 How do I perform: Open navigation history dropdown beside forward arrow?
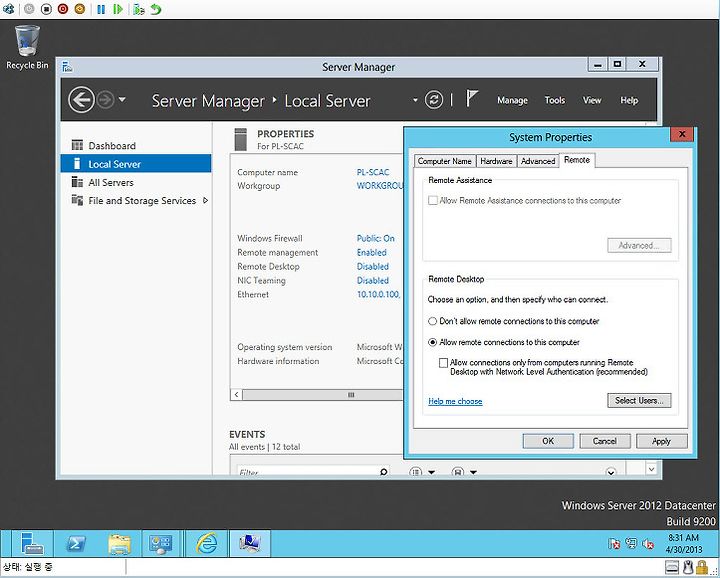tap(122, 99)
